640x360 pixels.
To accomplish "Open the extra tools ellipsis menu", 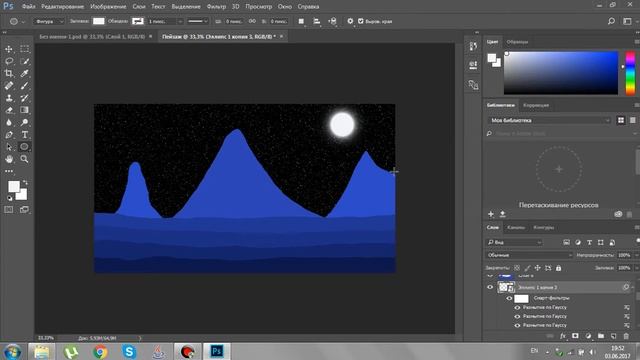I will [x=9, y=171].
